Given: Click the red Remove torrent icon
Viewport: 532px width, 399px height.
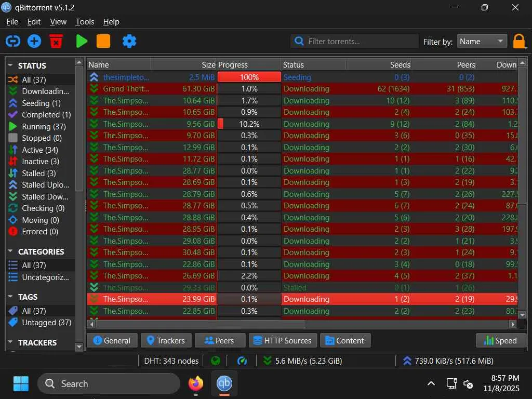Looking at the screenshot, I should point(56,42).
